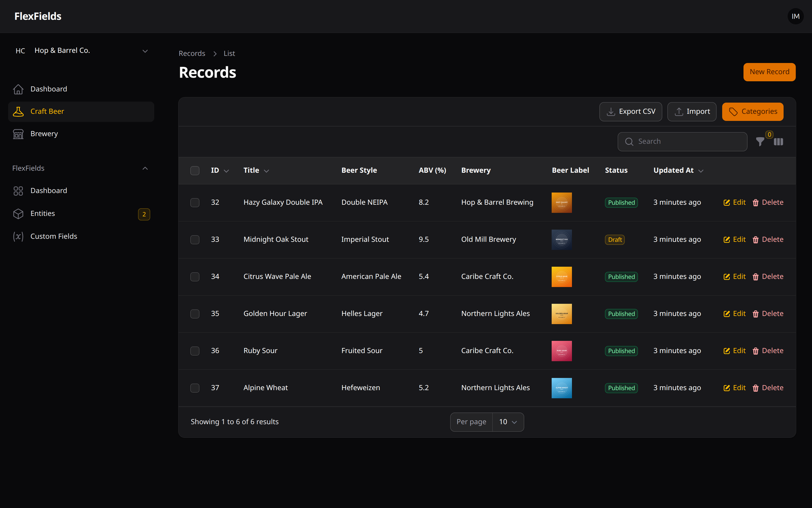Image resolution: width=812 pixels, height=508 pixels.
Task: Open the Alpine Wheat blue label thumbnail
Action: coord(562,388)
